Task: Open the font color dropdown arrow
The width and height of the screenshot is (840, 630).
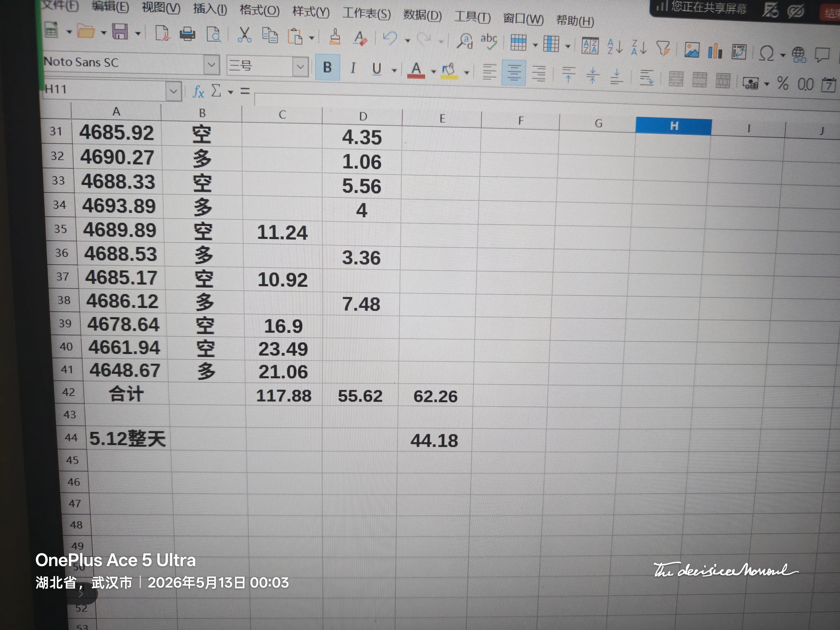Action: [433, 71]
